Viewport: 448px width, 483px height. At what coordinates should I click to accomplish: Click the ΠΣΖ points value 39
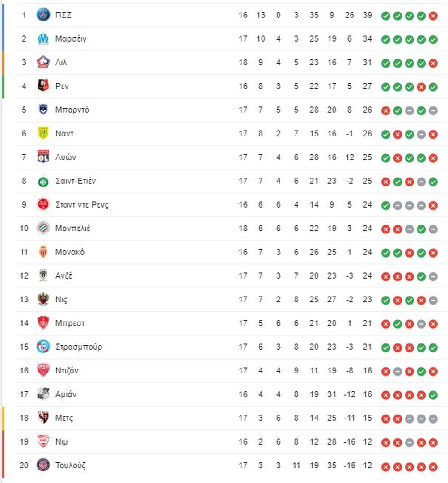[x=368, y=15]
